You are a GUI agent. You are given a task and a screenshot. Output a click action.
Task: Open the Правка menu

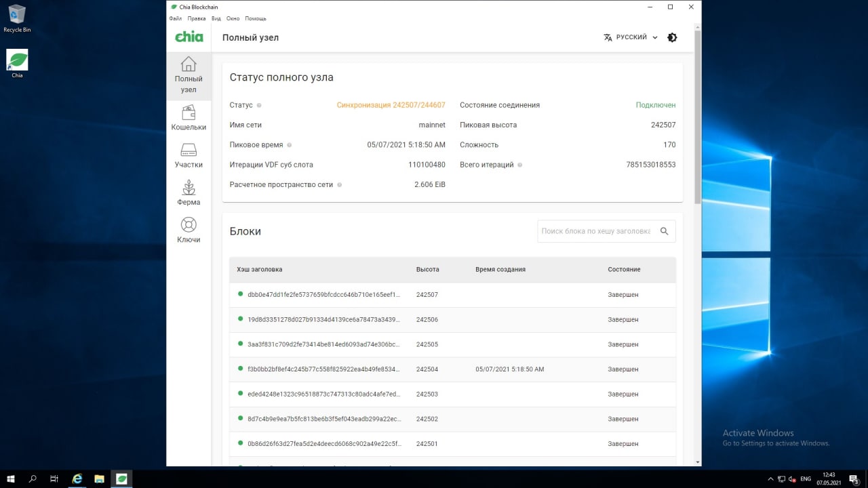(197, 18)
